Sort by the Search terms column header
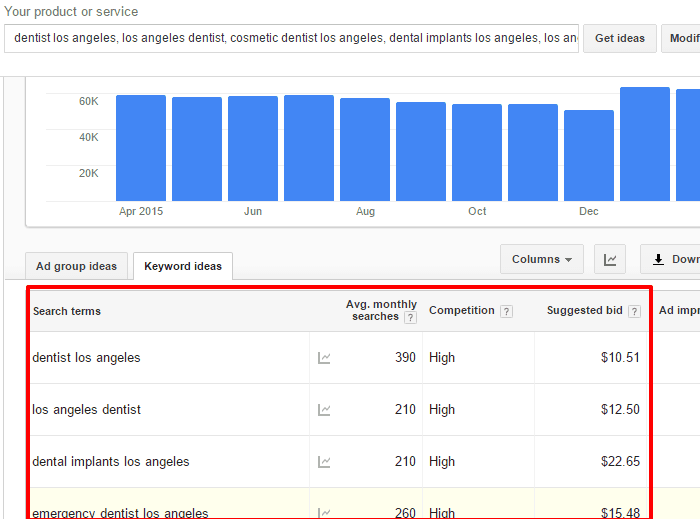700x519 pixels. tap(67, 311)
